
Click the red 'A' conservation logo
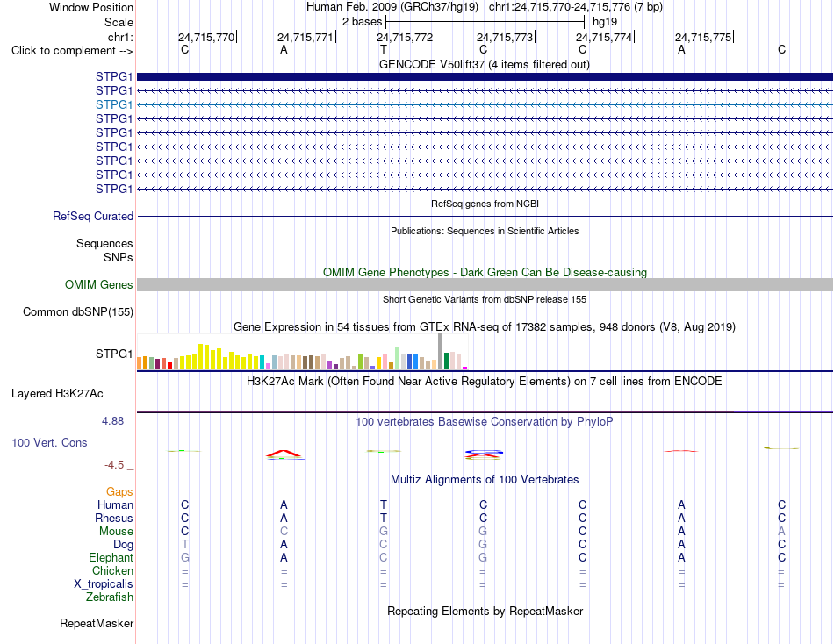(284, 453)
